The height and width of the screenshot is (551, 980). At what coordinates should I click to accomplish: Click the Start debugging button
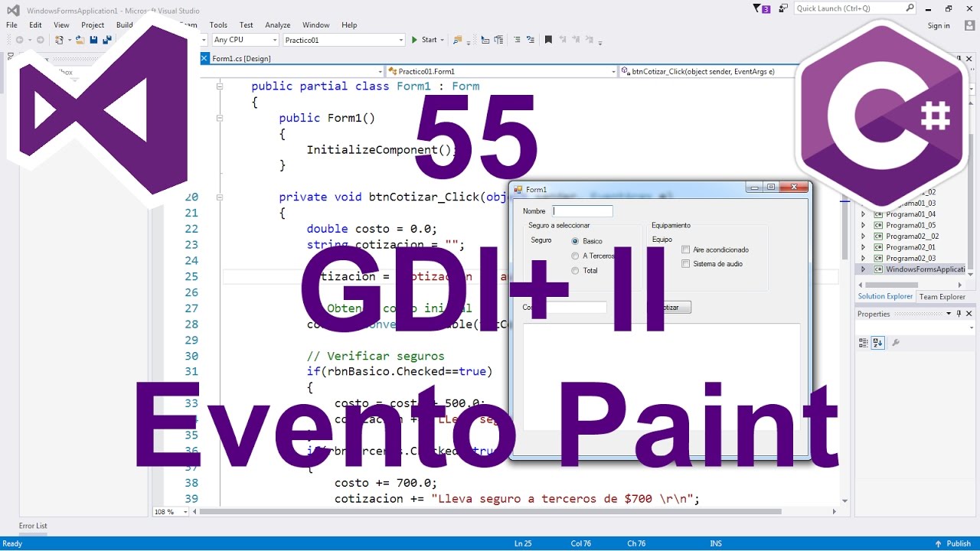424,40
